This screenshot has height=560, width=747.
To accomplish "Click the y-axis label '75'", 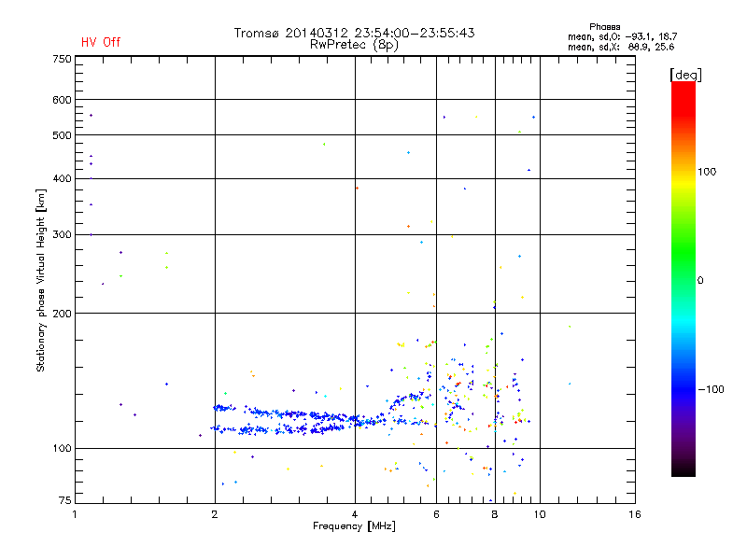I will [x=65, y=500].
